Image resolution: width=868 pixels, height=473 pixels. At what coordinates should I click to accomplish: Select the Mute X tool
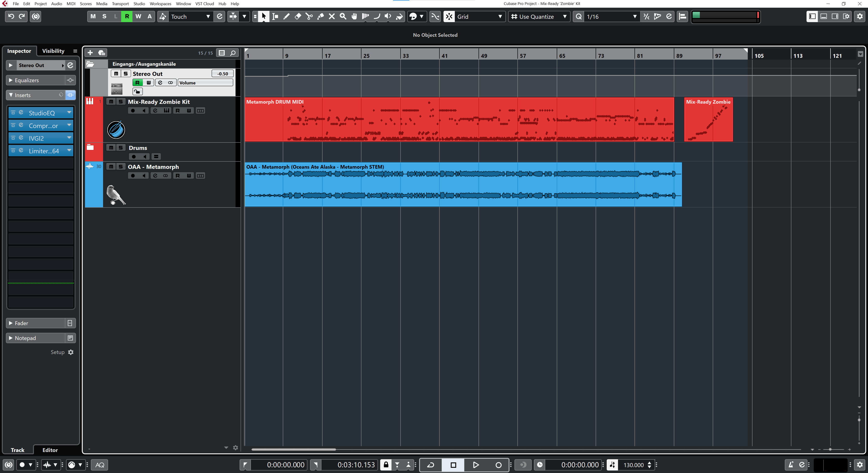tap(332, 16)
